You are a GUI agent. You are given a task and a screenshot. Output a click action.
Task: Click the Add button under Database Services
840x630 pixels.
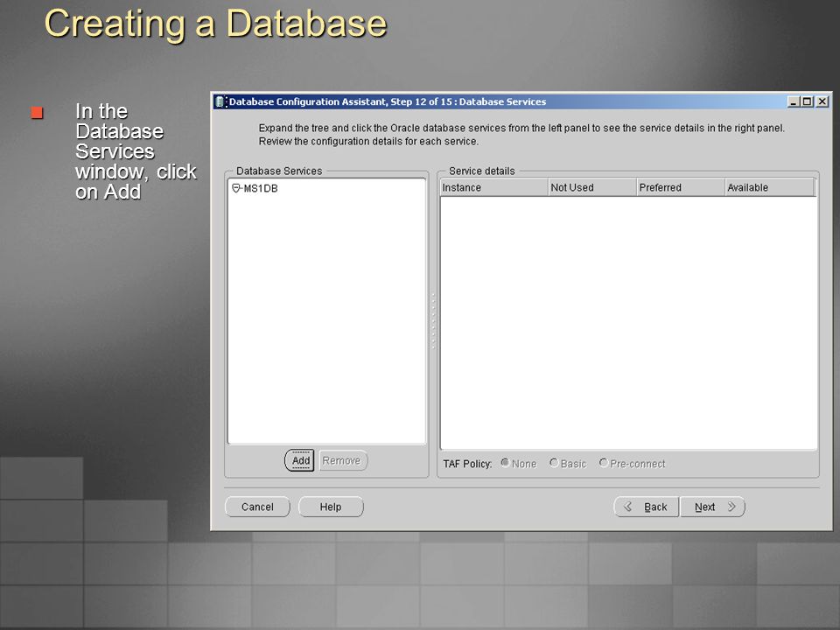point(299,461)
